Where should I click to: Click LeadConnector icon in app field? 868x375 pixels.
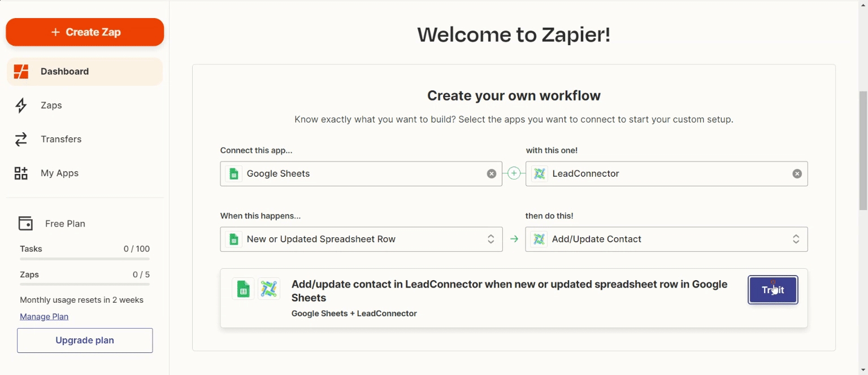[540, 174]
